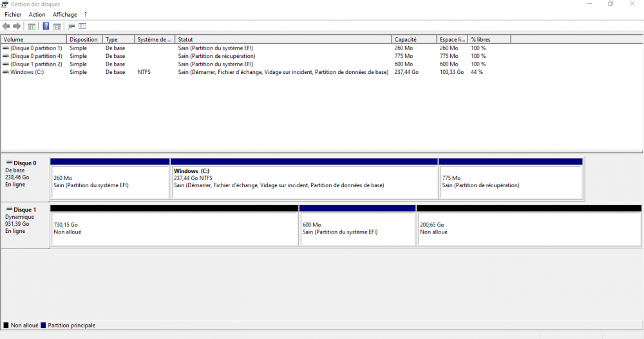The image size is (644, 339).
Task: Click the Gestion des disques title bar icon
Action: 5,4
